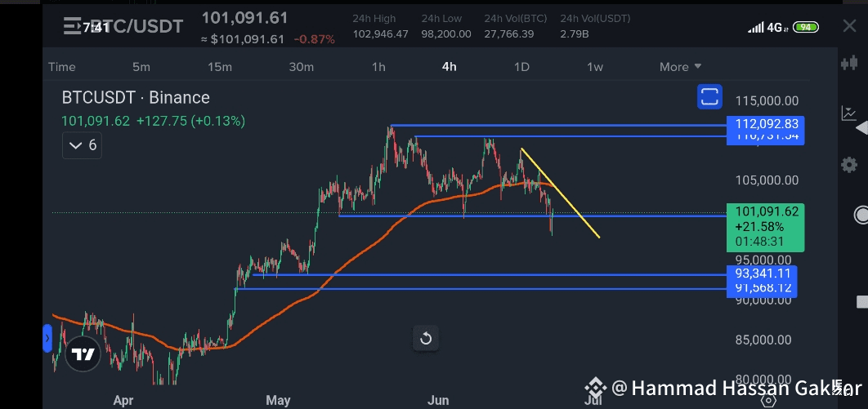Select the Time chart tab
The width and height of the screenshot is (868, 409).
pos(61,67)
